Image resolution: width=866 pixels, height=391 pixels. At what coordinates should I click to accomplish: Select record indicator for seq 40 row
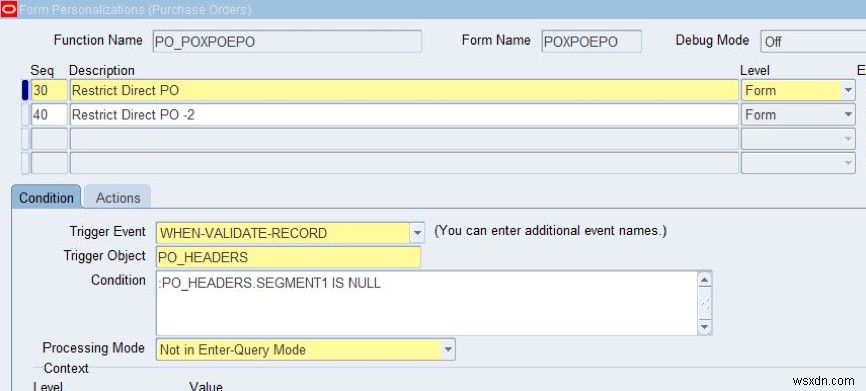click(25, 114)
